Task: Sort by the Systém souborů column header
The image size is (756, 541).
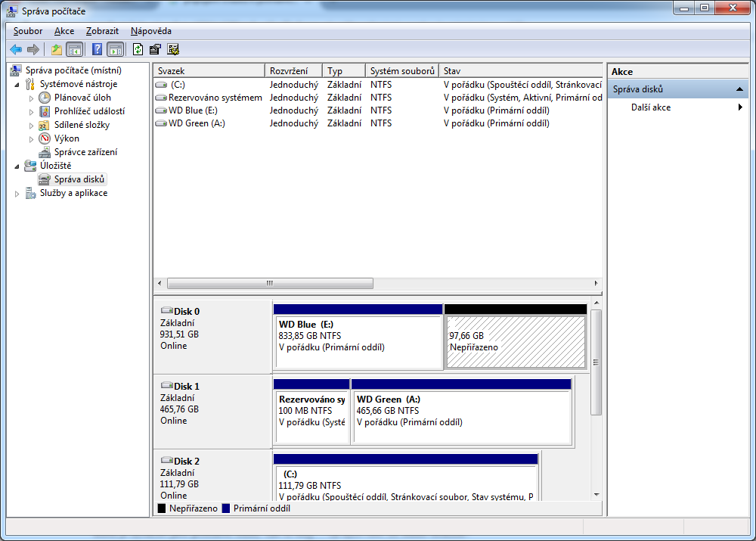Action: [402, 70]
